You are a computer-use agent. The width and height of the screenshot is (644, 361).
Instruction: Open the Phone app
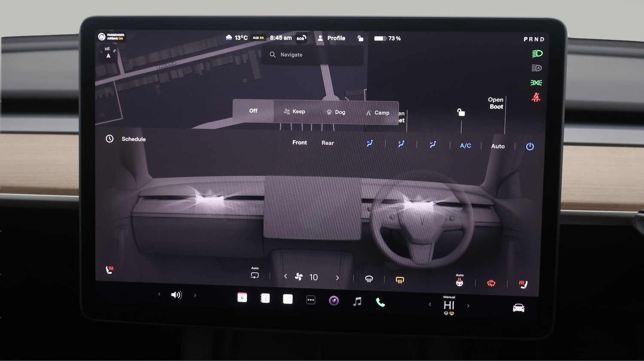pos(380,303)
